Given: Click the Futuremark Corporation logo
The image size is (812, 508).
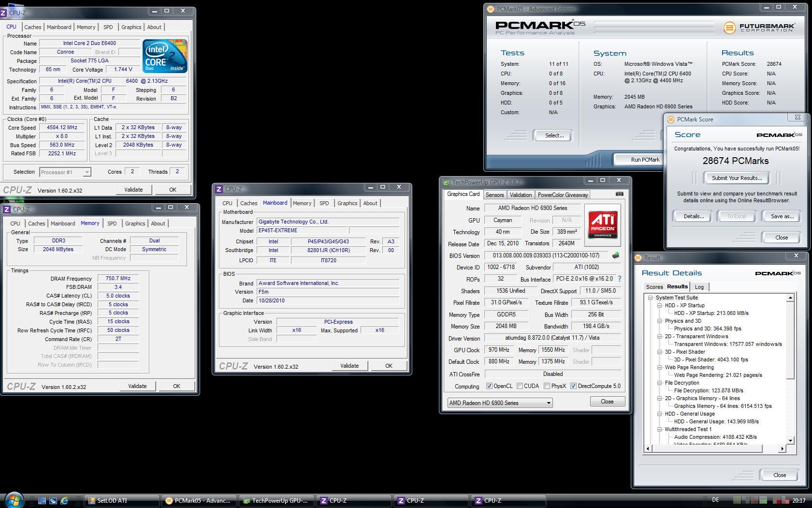Looking at the screenshot, I should pos(759,28).
